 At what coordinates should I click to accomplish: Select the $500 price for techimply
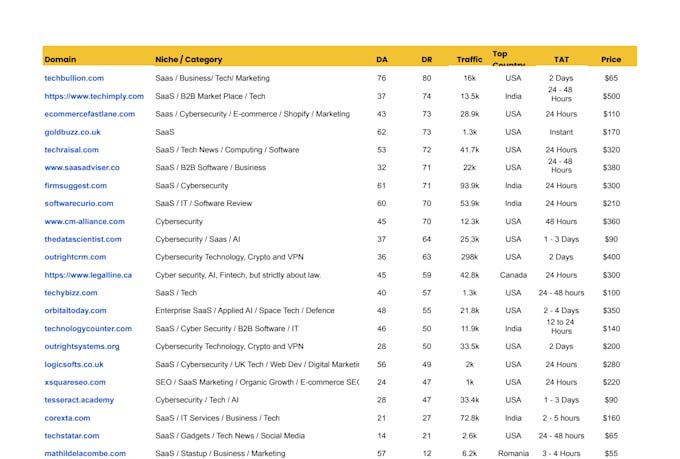611,96
